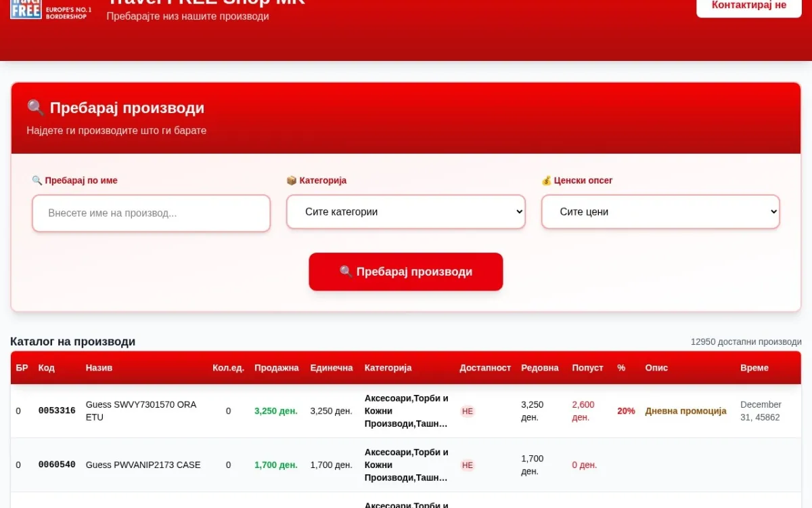The width and height of the screenshot is (812, 508).
Task: Click the December 31, 45862 time cell
Action: [x=761, y=410]
